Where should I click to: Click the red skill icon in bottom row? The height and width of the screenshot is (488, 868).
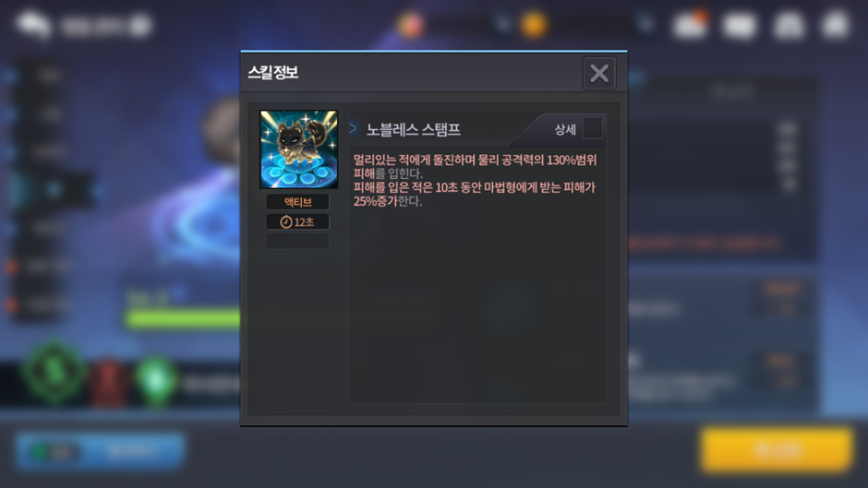point(109,382)
